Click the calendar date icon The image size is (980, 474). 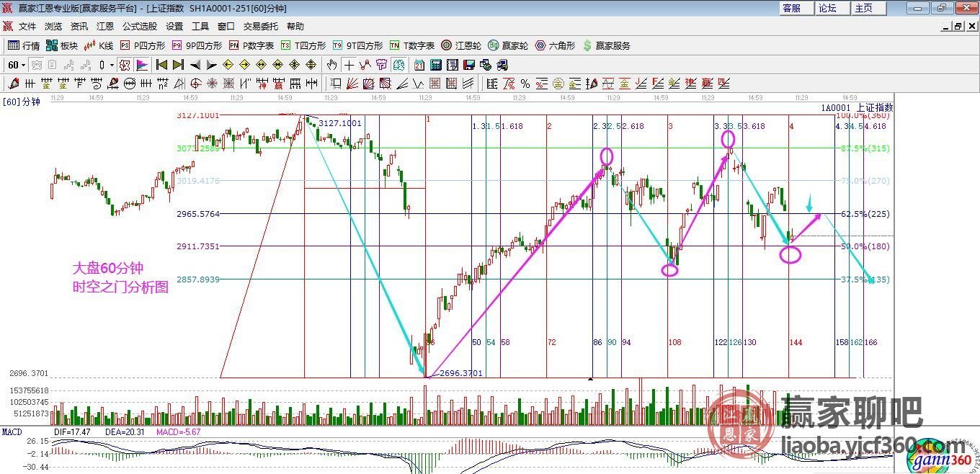coord(419,65)
